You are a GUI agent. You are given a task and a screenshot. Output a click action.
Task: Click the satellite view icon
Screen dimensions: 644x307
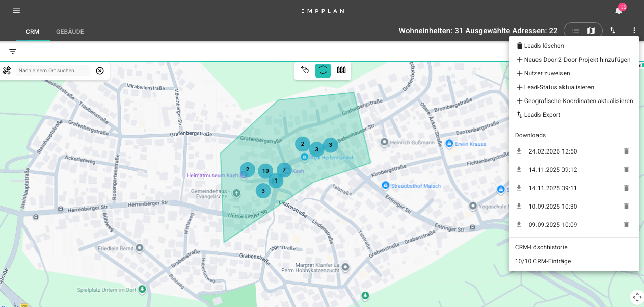pyautogui.click(x=7, y=71)
